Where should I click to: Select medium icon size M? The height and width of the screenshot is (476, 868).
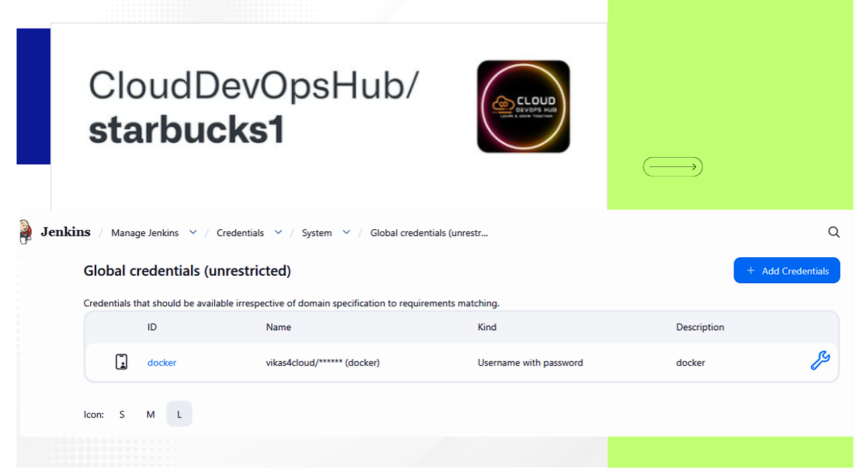click(151, 414)
